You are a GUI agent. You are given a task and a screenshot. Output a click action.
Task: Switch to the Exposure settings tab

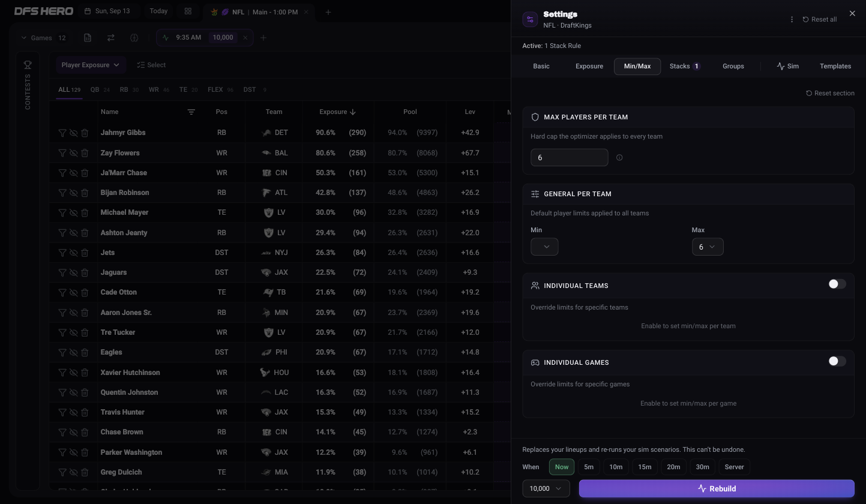(x=589, y=66)
